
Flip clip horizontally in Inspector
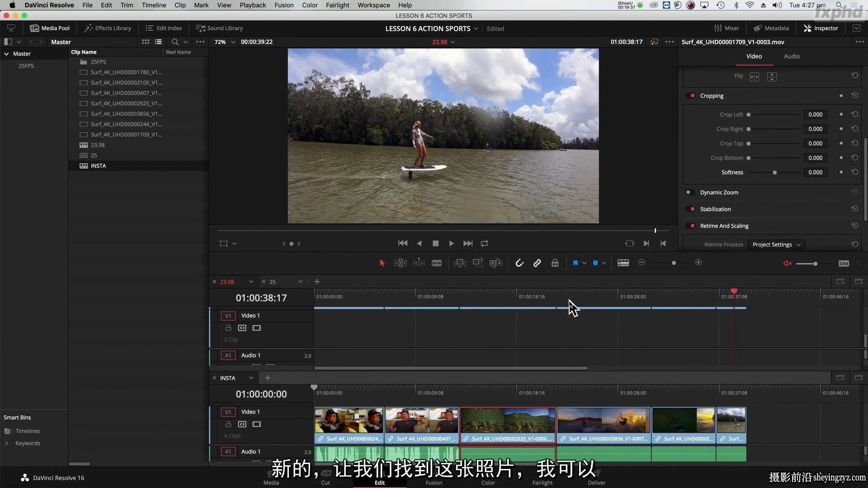[x=755, y=77]
